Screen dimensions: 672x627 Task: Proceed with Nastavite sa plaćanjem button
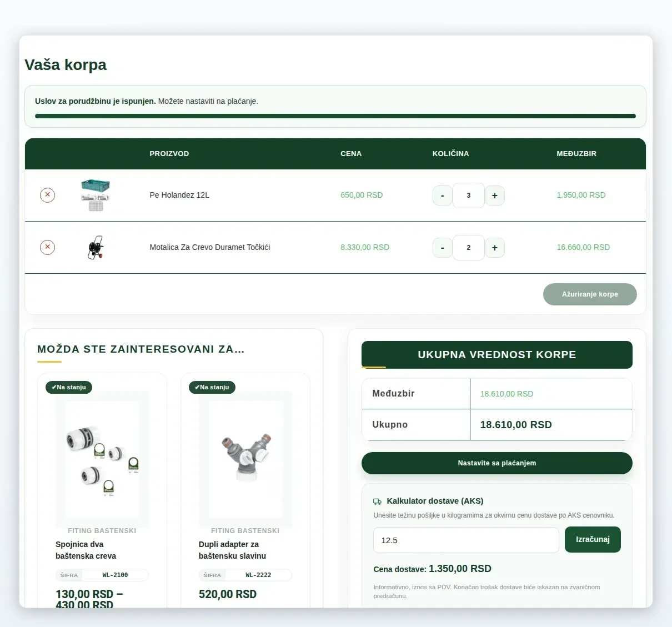(497, 463)
